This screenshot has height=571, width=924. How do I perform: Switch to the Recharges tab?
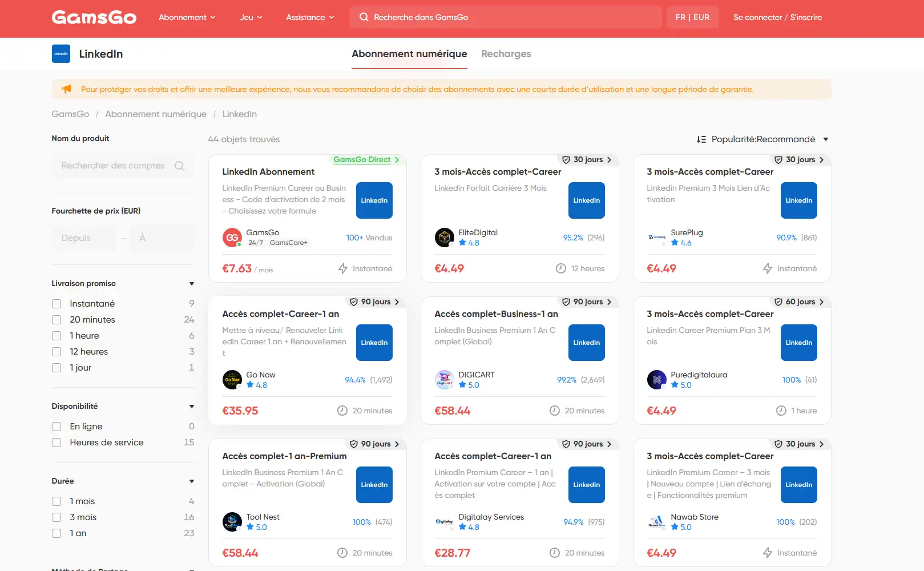pyautogui.click(x=506, y=54)
